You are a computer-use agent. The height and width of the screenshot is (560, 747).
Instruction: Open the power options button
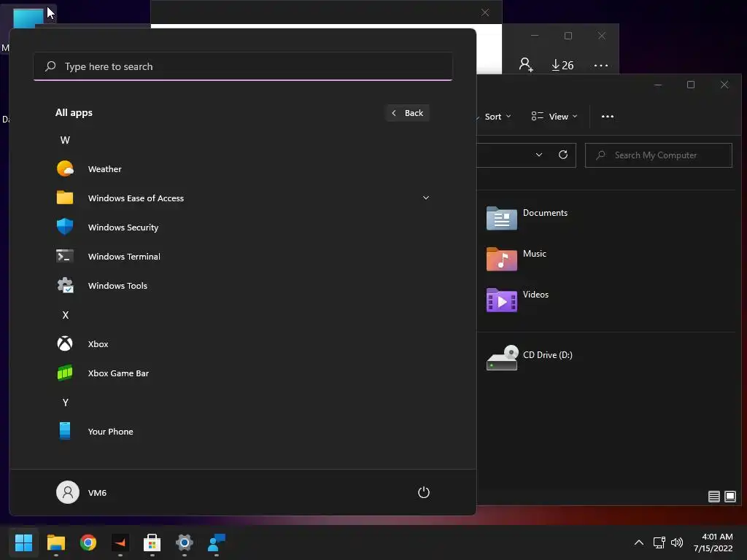tap(424, 492)
